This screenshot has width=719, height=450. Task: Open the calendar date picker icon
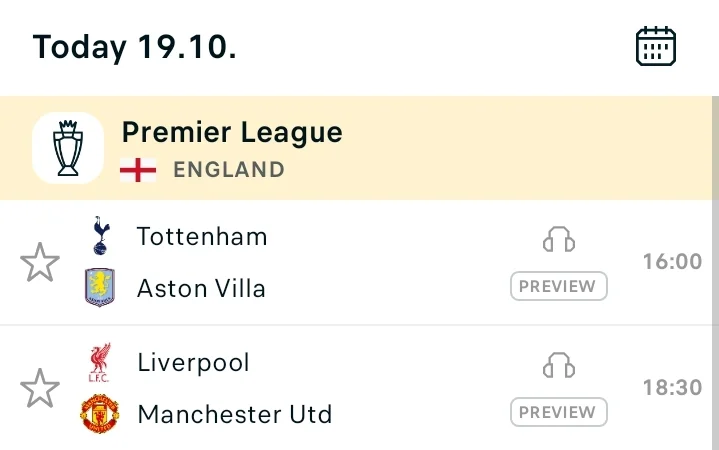click(x=656, y=46)
